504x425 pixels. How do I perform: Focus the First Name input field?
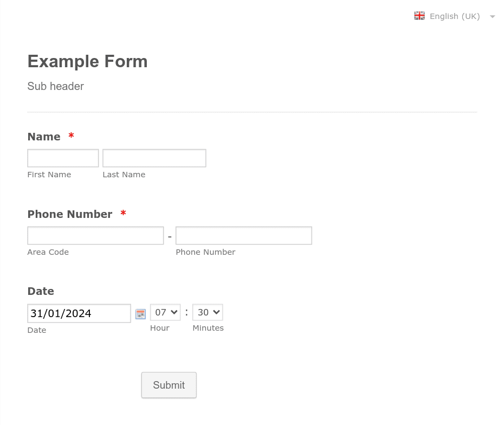(x=62, y=158)
